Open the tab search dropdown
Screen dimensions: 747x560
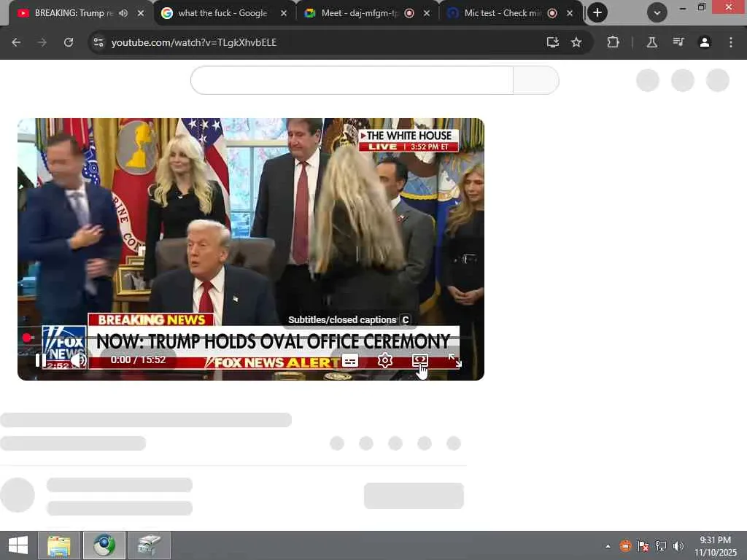coord(657,13)
